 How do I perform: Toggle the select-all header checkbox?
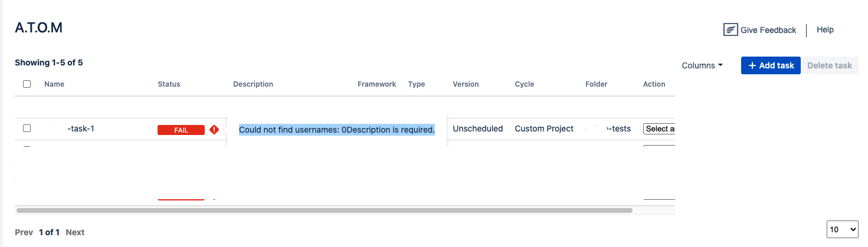click(x=27, y=84)
